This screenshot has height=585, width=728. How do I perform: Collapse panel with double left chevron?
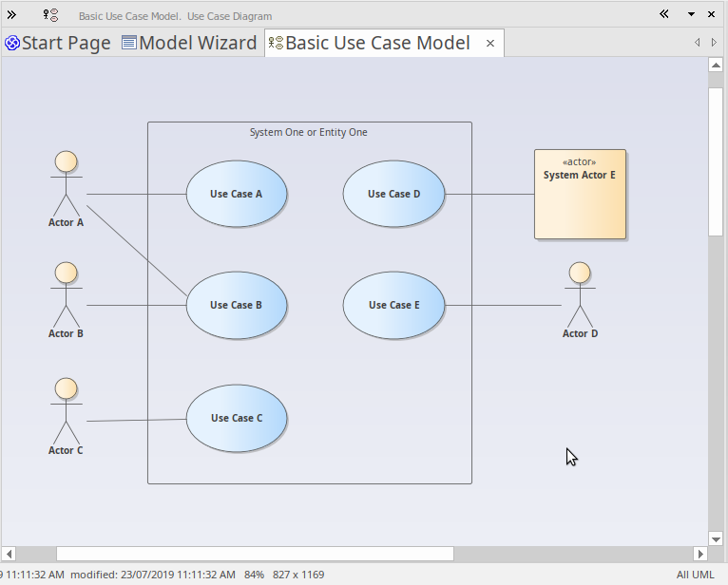[663, 14]
